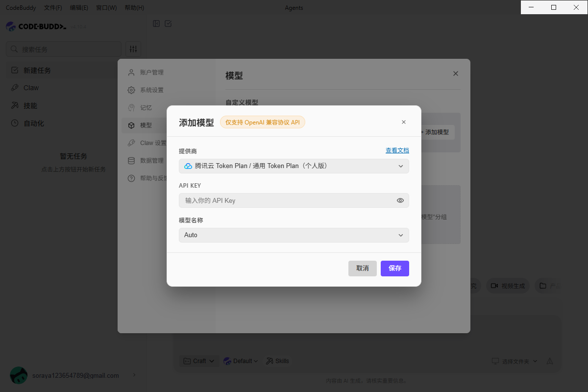
Task: Maximize the application window
Action: [554, 7]
